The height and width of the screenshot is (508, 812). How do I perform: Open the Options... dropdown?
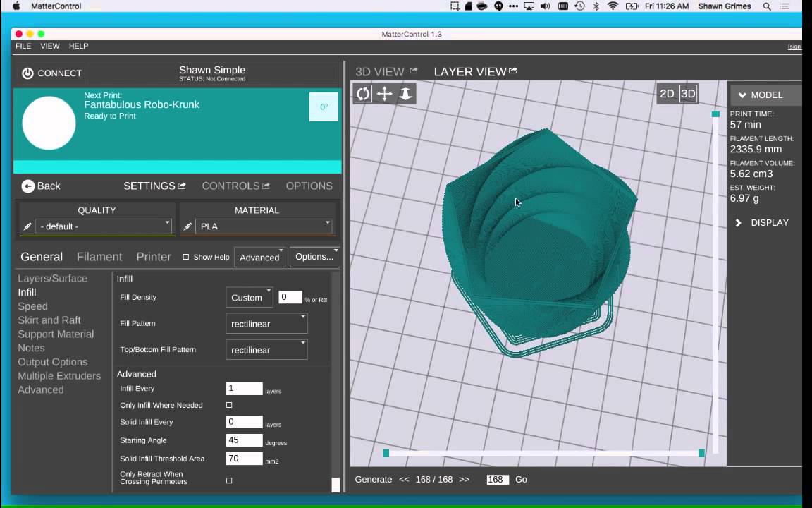click(314, 257)
